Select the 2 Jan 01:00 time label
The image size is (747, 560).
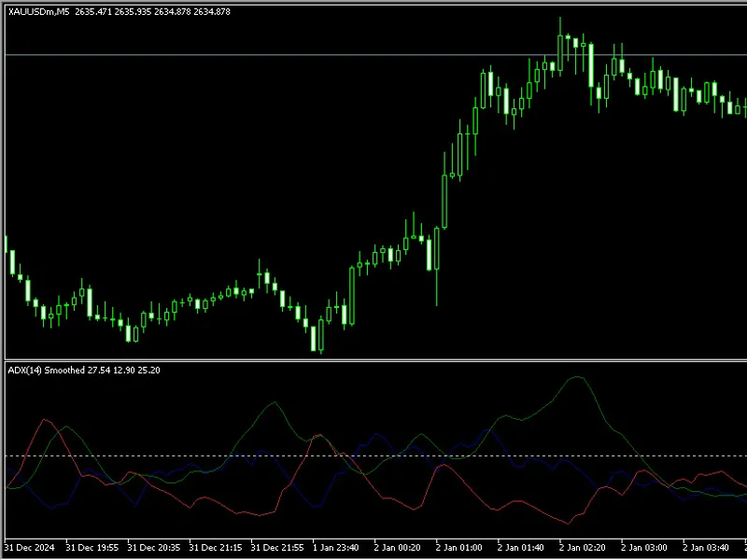tap(459, 548)
